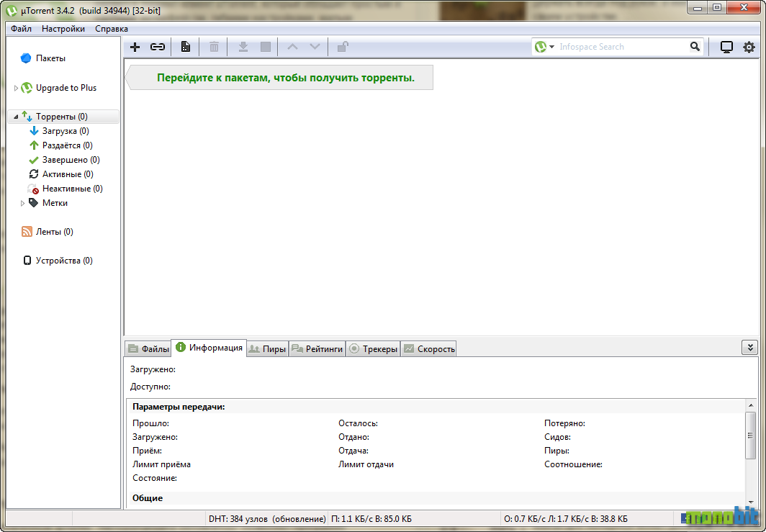Screen dimensions: 766x532
Task: Click the info panel scrollbar thumb
Action: point(751,436)
